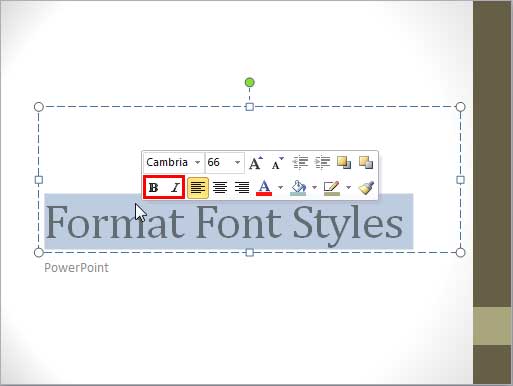Screen dimensions: 513x386
Task: Click the Shrink Font icon
Action: [277, 163]
